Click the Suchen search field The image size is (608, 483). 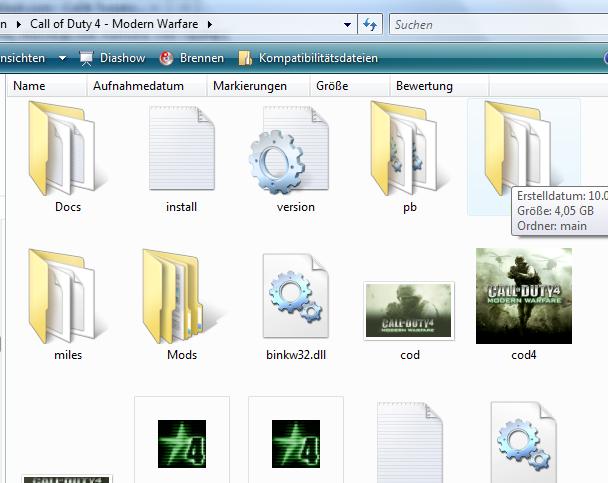coord(499,24)
